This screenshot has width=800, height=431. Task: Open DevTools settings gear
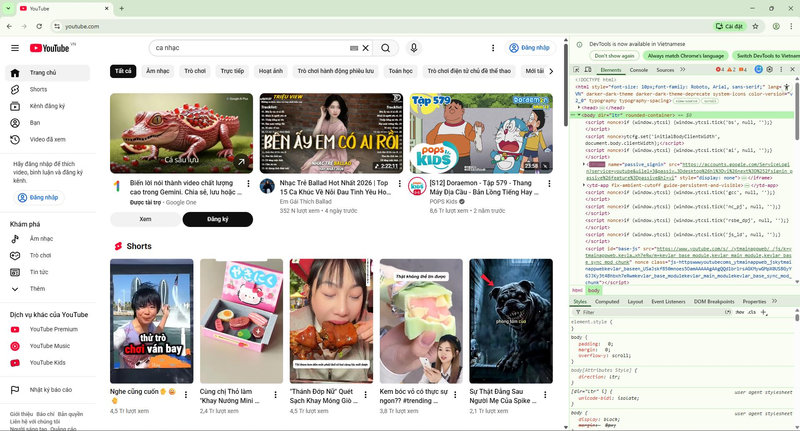click(769, 69)
